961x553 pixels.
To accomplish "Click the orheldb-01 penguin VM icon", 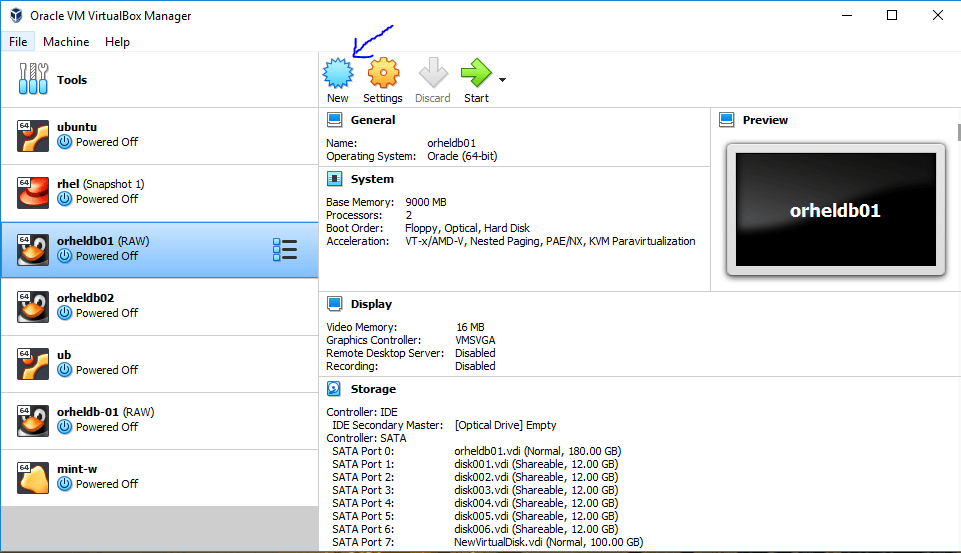I will pos(32,421).
